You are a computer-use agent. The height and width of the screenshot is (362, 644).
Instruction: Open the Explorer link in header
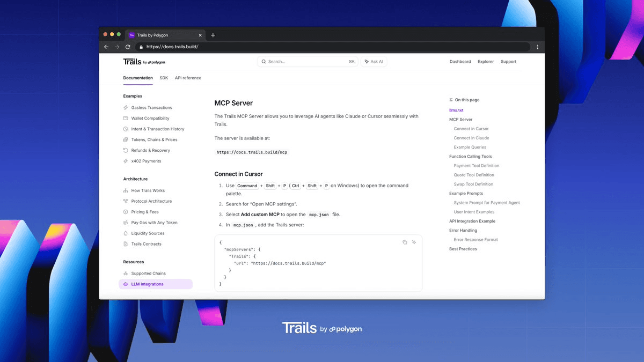(486, 62)
